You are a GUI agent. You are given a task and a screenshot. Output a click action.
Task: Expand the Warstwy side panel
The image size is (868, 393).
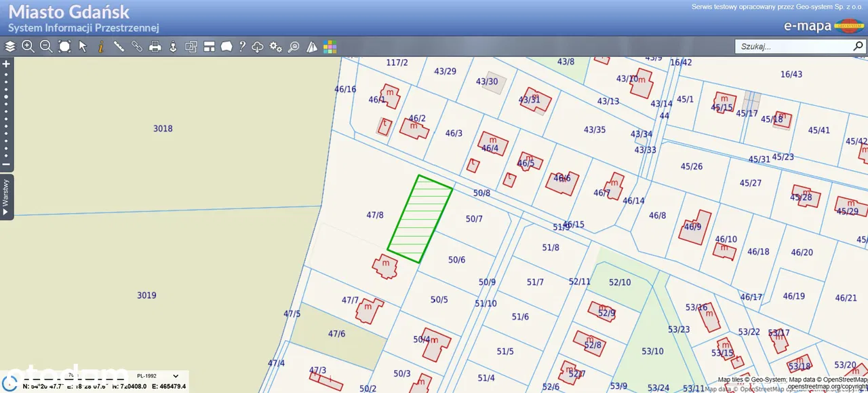(x=6, y=196)
